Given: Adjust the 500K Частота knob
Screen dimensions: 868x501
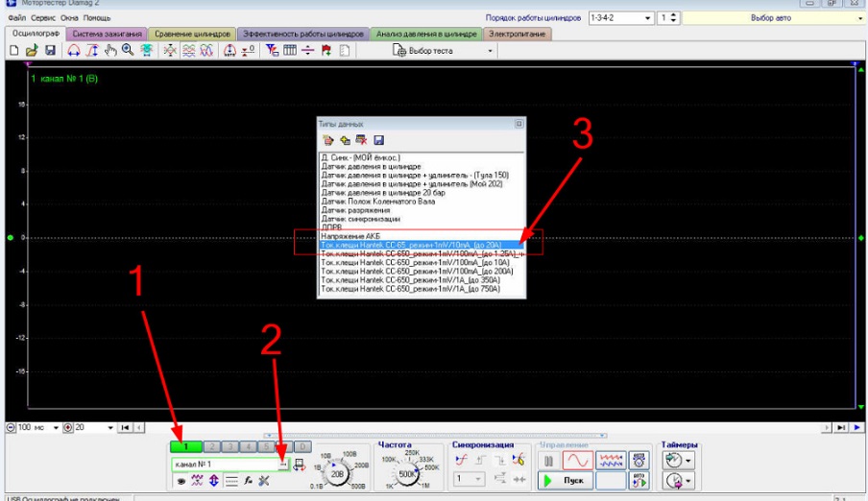Looking at the screenshot, I should 407,473.
